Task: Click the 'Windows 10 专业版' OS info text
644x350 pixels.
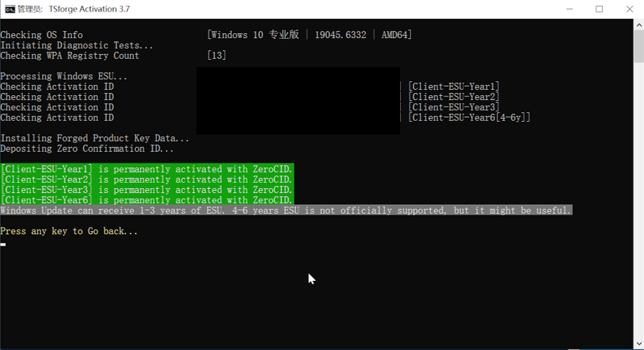Action: pyautogui.click(x=255, y=35)
